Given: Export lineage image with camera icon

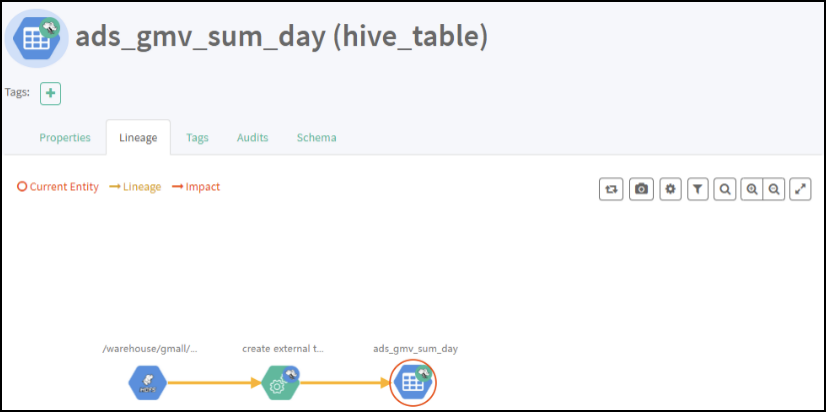Looking at the screenshot, I should tap(641, 188).
